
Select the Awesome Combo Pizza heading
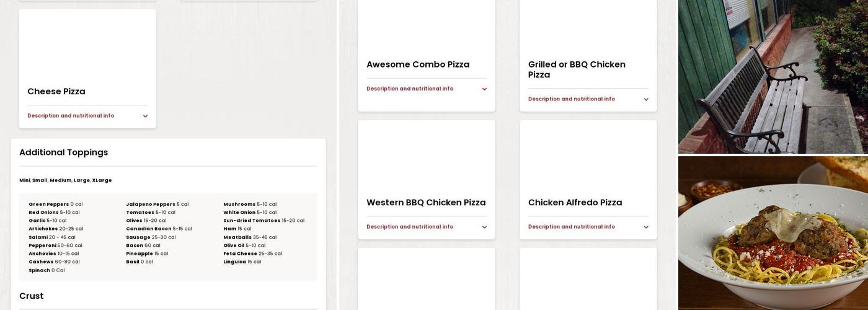(418, 64)
